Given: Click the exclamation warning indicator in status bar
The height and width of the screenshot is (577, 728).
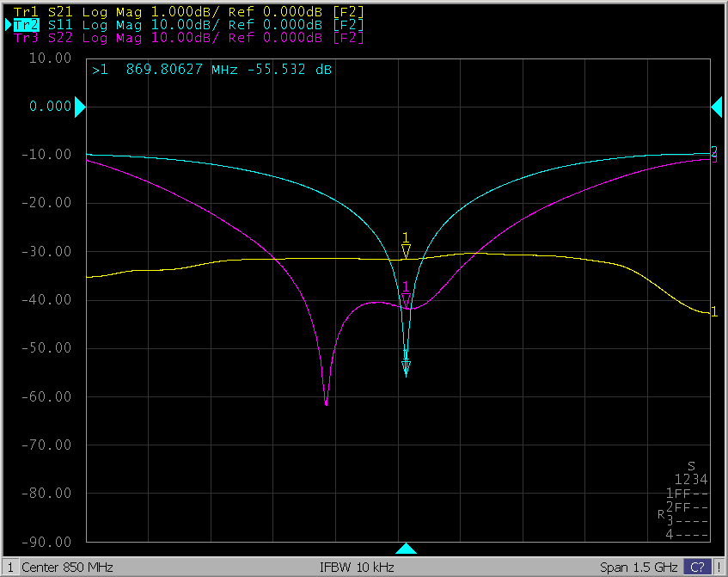Looking at the screenshot, I should coord(719,568).
